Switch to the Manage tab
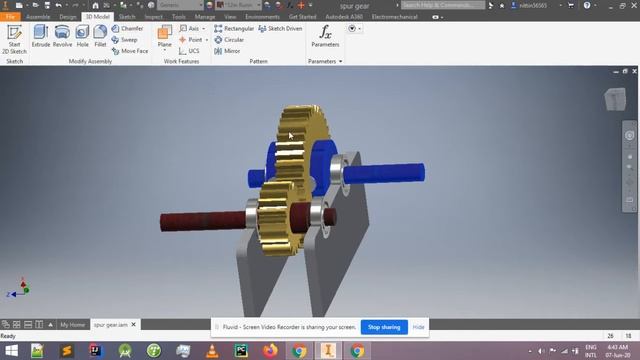 (204, 17)
